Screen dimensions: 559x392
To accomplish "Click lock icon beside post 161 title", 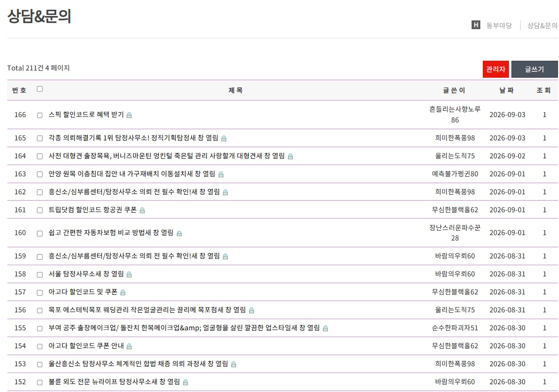I will pyautogui.click(x=142, y=210).
